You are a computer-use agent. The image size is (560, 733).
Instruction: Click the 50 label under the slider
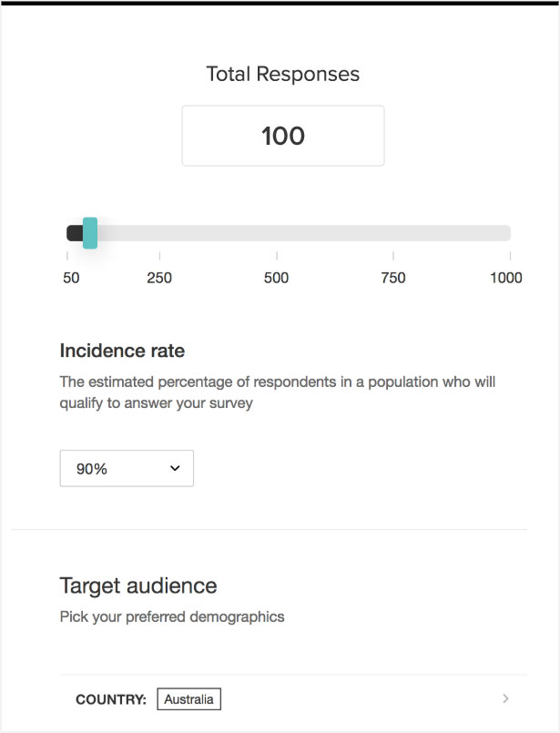point(71,278)
